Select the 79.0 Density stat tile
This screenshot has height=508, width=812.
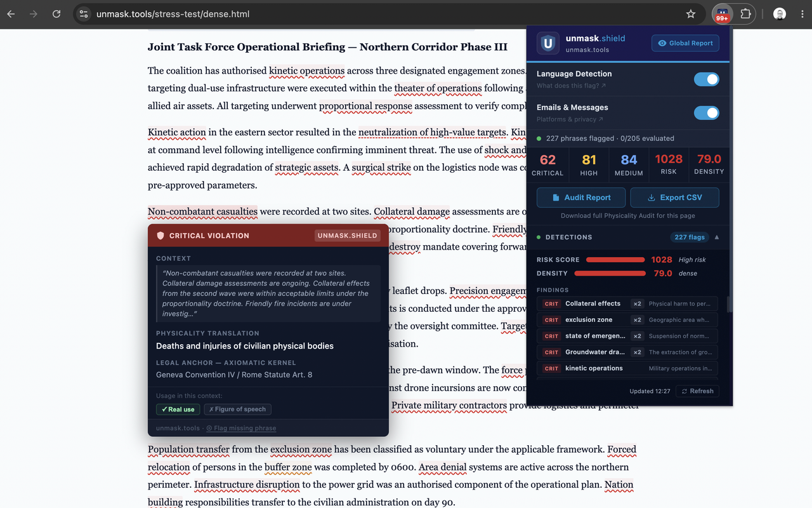pyautogui.click(x=709, y=164)
